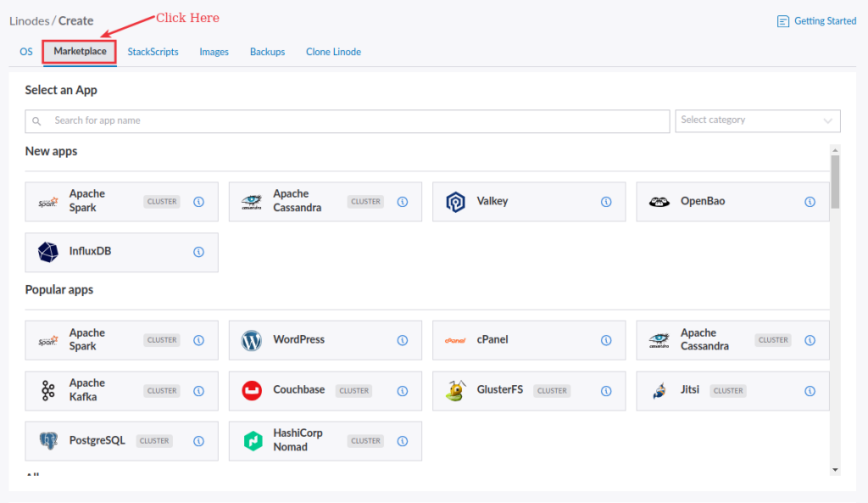Choose Apache Cassandra card under New apps
The width and height of the screenshot is (868, 503).
[x=325, y=202]
